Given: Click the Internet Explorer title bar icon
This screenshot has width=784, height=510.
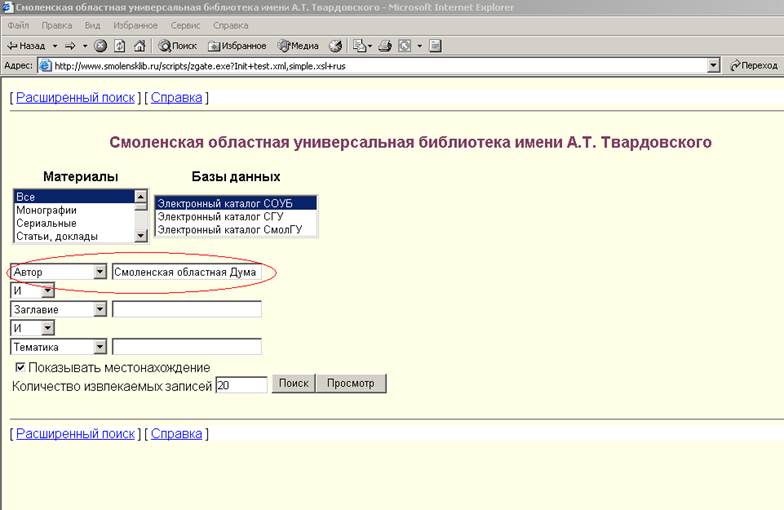Looking at the screenshot, I should (6, 7).
